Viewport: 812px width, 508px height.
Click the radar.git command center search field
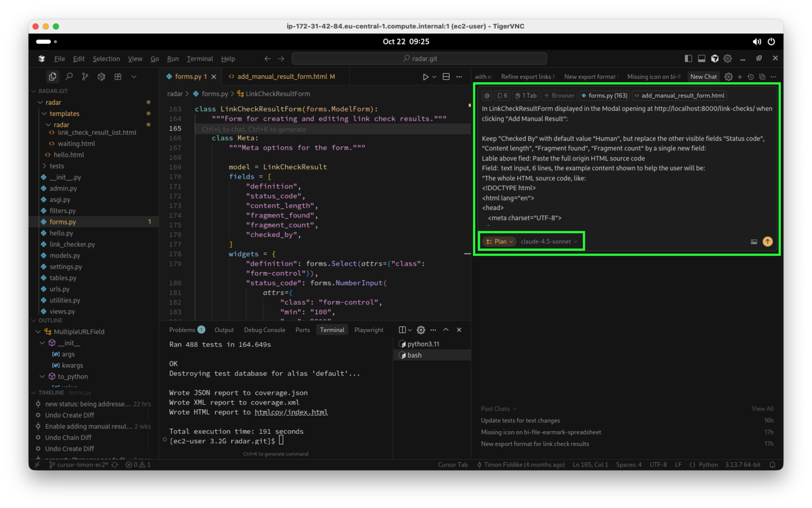(419, 58)
